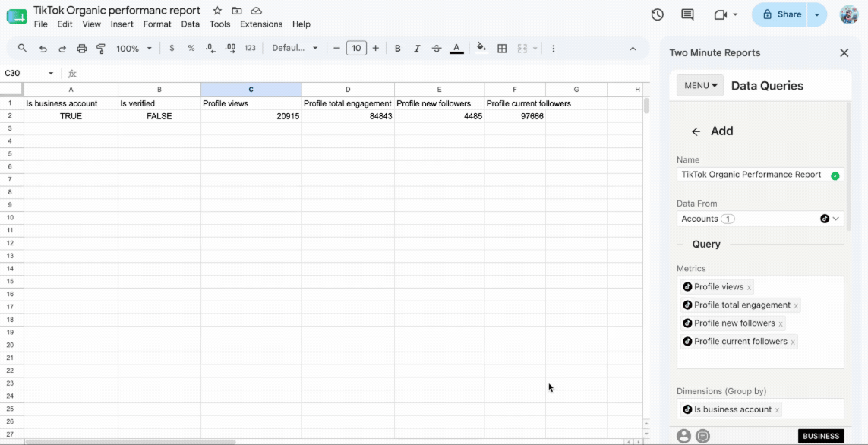Open the chat support icon in sidebar footer

coord(703,436)
